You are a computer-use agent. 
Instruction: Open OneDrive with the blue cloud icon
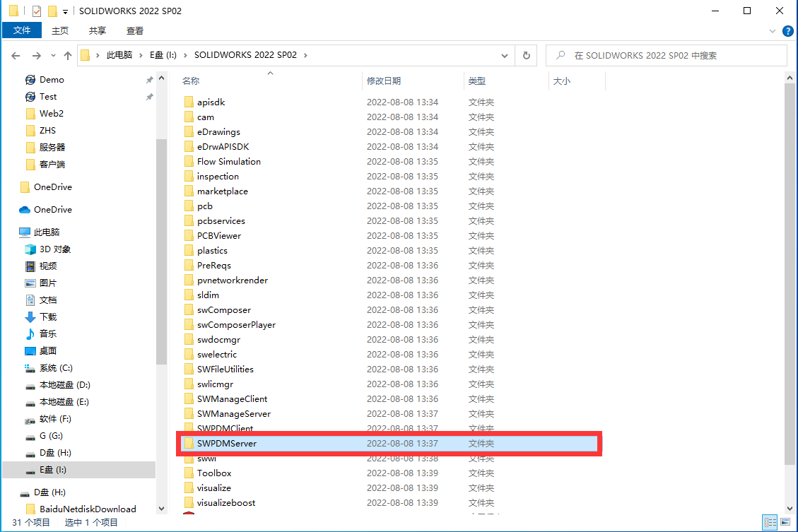tap(52, 210)
